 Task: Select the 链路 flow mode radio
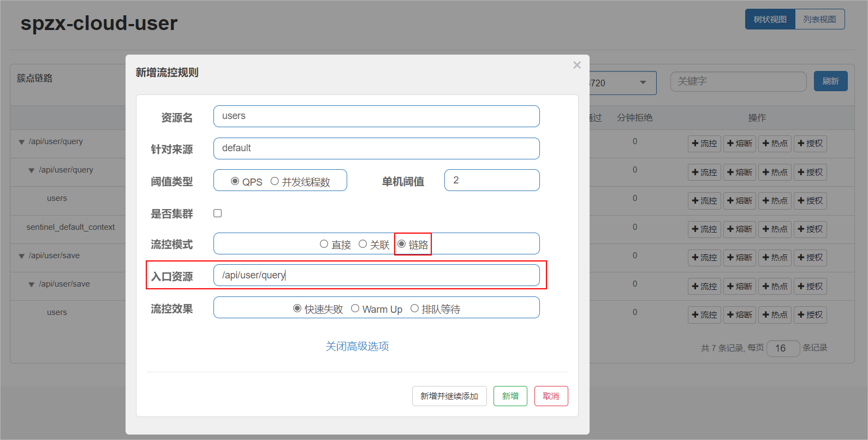[402, 244]
